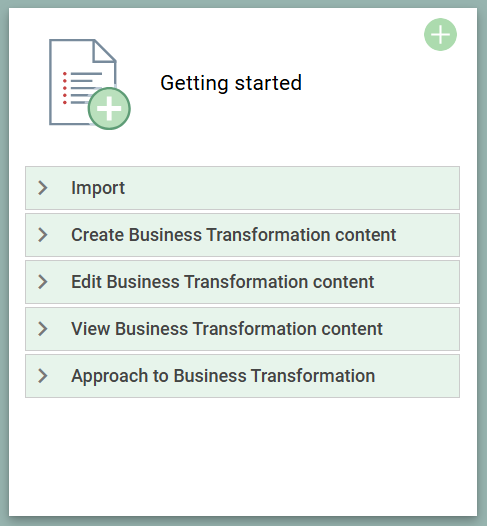Open the Import section label
The width and height of the screenshot is (487, 526).
click(x=98, y=188)
